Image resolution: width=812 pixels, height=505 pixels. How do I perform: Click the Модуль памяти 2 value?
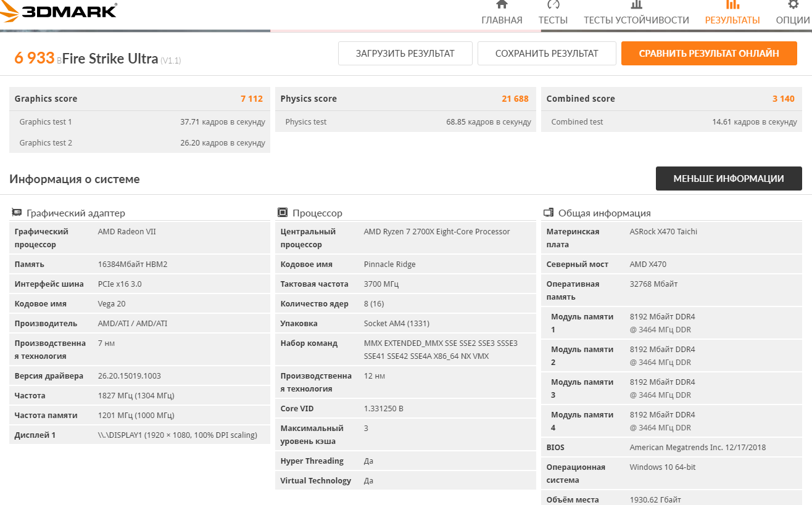662,356
